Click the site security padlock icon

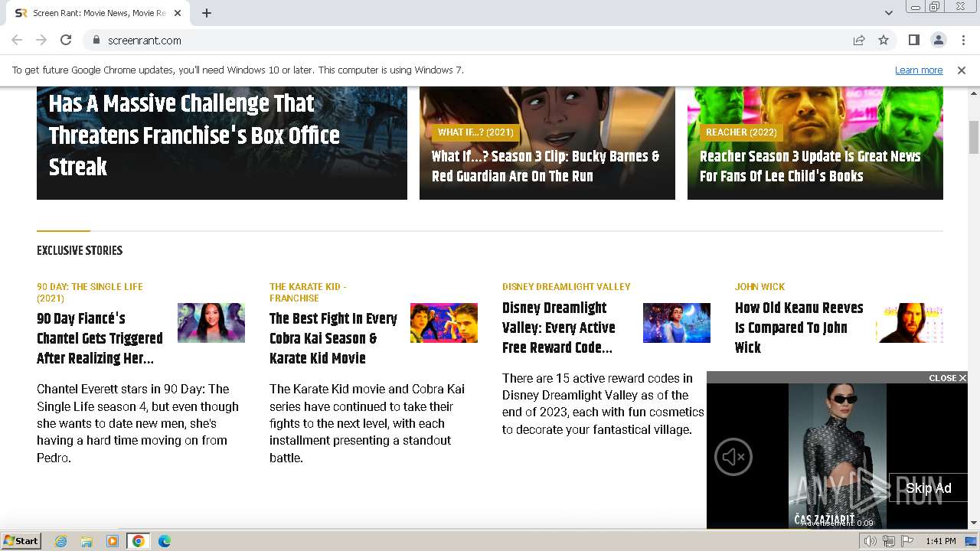[96, 40]
